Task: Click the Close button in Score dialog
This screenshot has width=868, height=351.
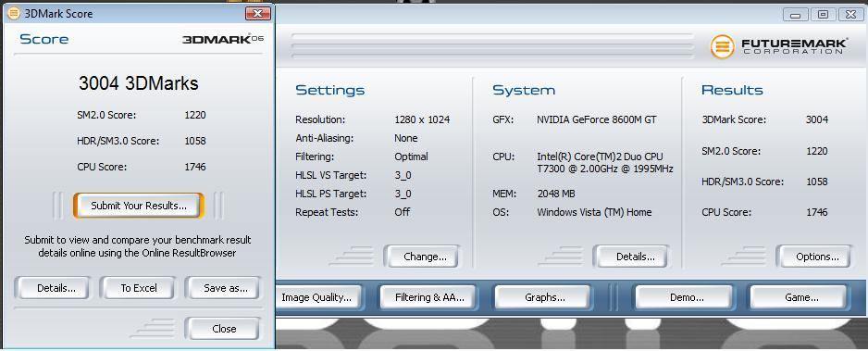Action: coord(224,328)
